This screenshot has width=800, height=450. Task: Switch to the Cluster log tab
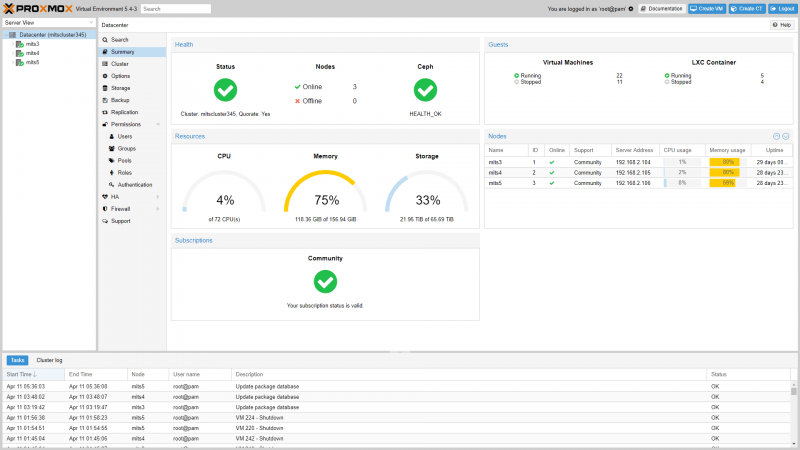coord(49,360)
